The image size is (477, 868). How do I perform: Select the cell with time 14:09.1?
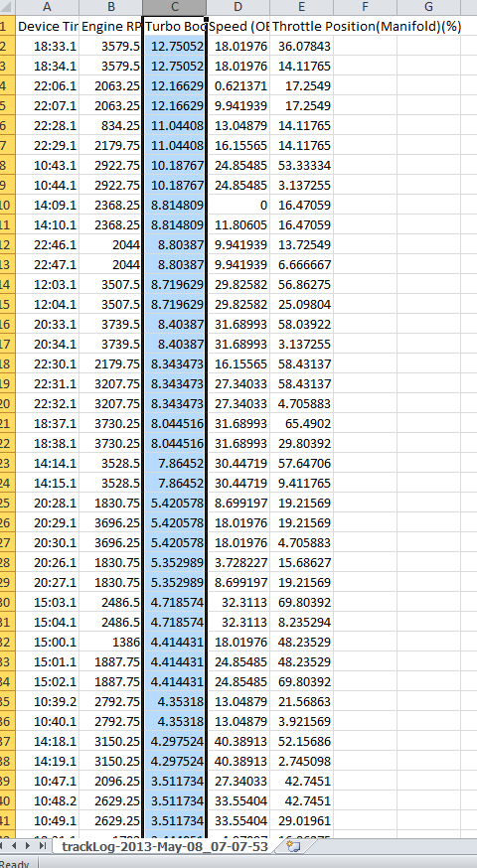(47, 206)
